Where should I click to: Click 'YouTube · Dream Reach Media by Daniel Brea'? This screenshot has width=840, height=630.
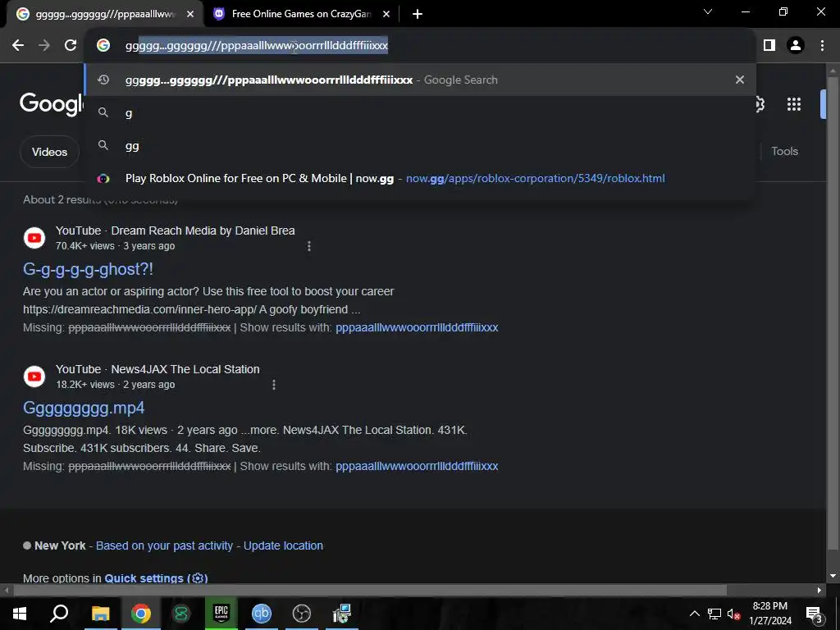pos(176,231)
